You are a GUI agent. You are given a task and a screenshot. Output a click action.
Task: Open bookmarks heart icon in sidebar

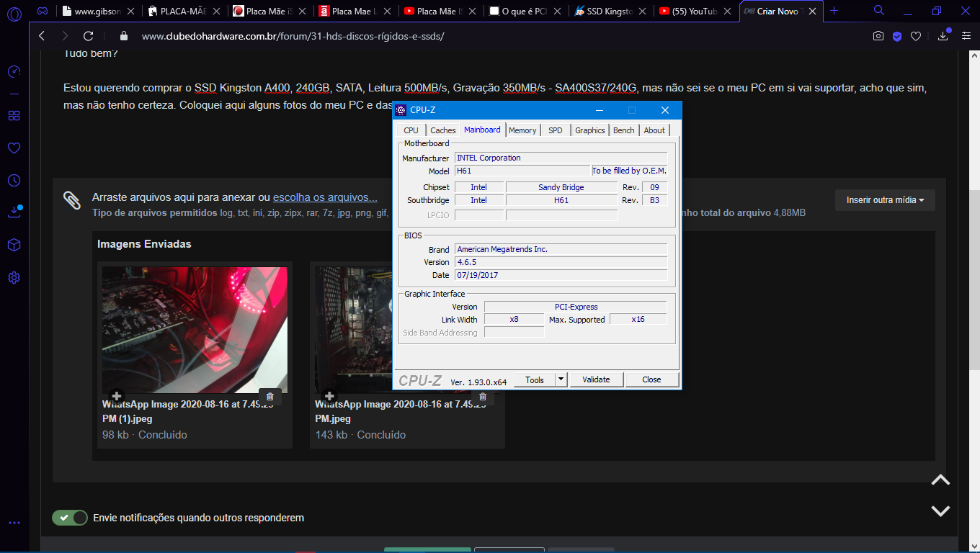14,148
